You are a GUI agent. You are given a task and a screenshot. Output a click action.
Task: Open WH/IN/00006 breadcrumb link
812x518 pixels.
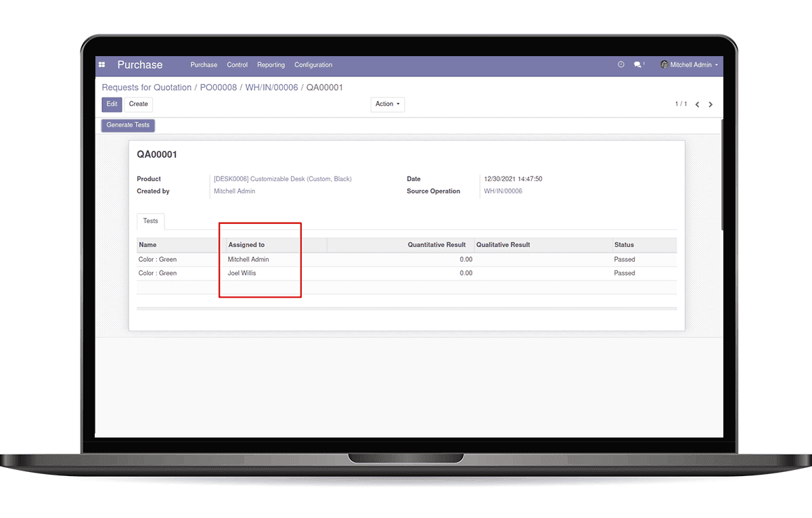coord(271,87)
